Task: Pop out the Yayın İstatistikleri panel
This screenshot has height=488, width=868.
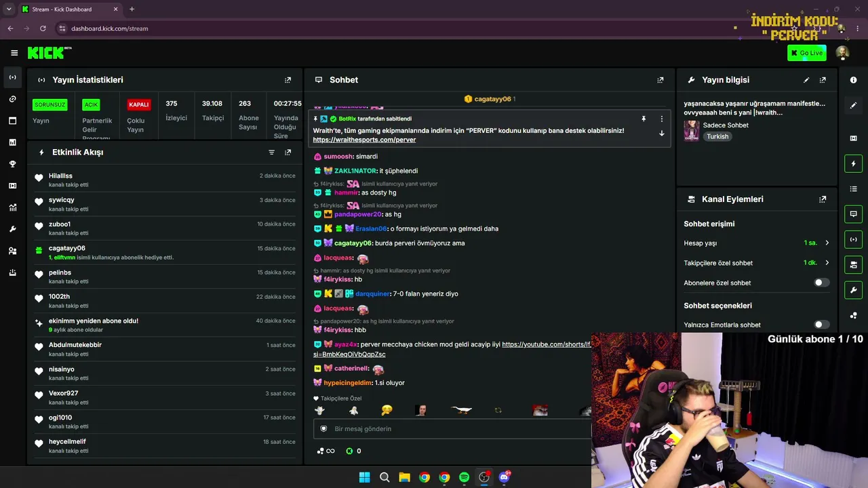Action: pos(288,80)
